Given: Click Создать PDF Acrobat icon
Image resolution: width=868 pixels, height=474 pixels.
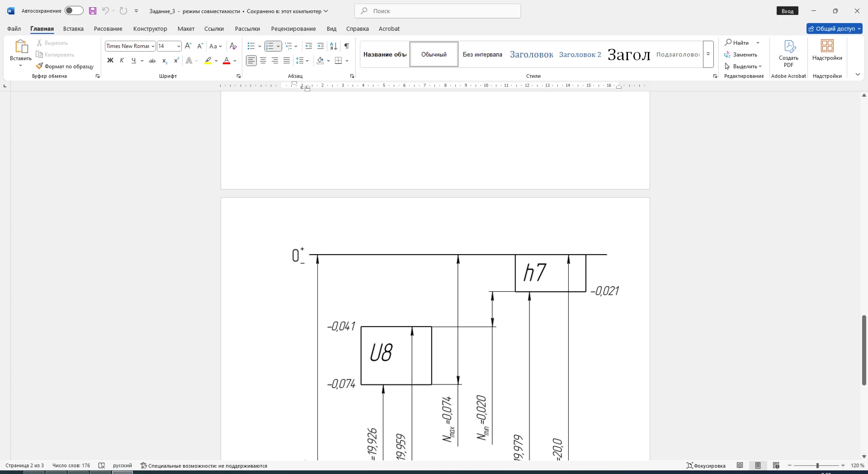Looking at the screenshot, I should pyautogui.click(x=788, y=54).
